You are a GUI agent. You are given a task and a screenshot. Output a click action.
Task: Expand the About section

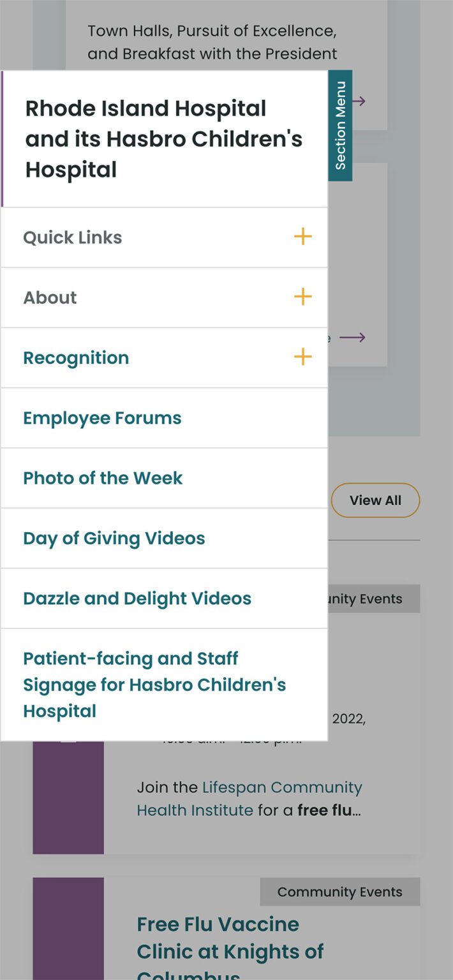point(50,297)
